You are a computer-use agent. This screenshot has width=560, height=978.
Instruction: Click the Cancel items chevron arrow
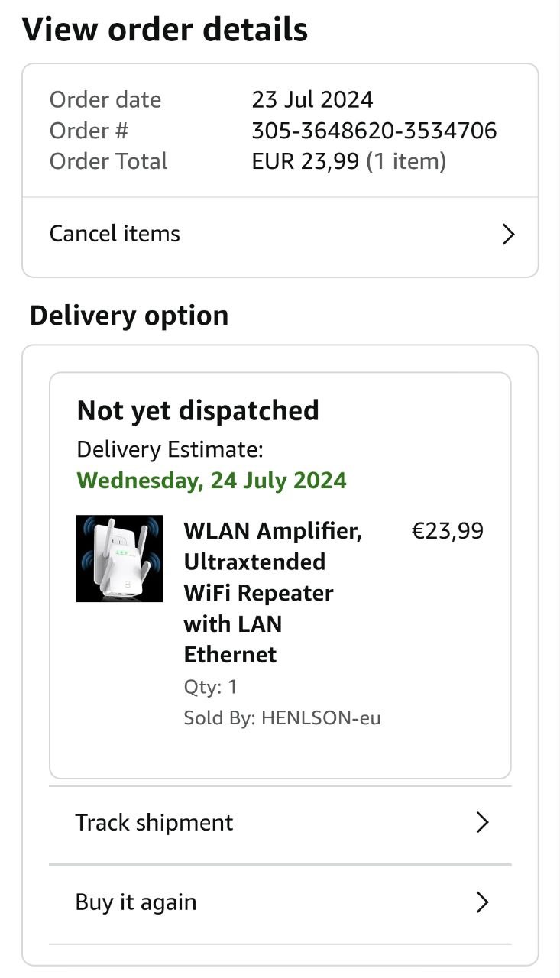tap(508, 234)
